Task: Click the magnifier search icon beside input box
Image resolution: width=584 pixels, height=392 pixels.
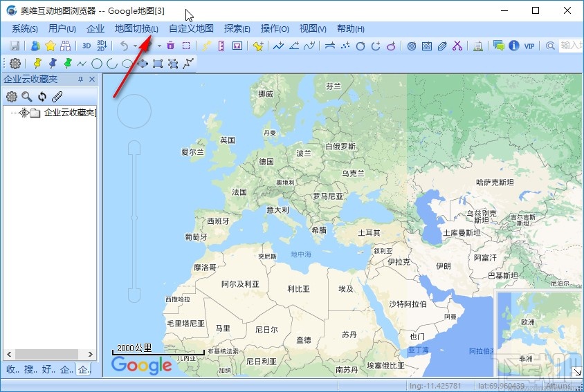Action: [x=550, y=46]
